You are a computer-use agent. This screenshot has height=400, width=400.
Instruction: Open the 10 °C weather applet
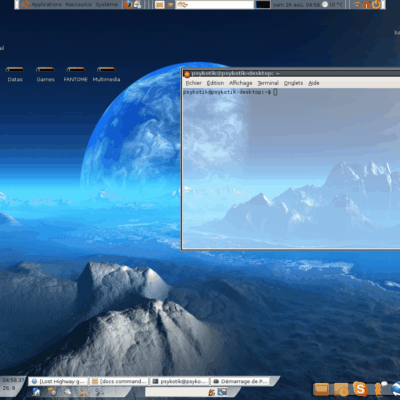click(332, 5)
